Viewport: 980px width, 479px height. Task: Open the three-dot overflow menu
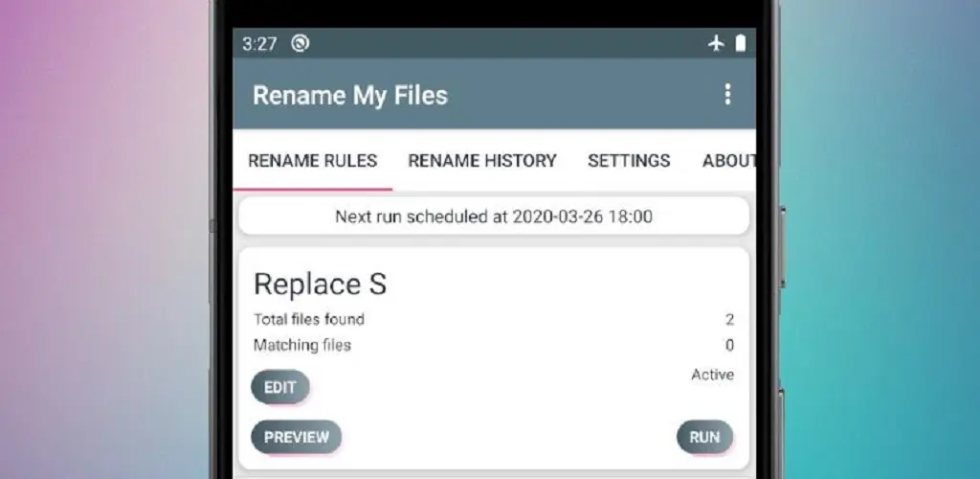(x=727, y=95)
